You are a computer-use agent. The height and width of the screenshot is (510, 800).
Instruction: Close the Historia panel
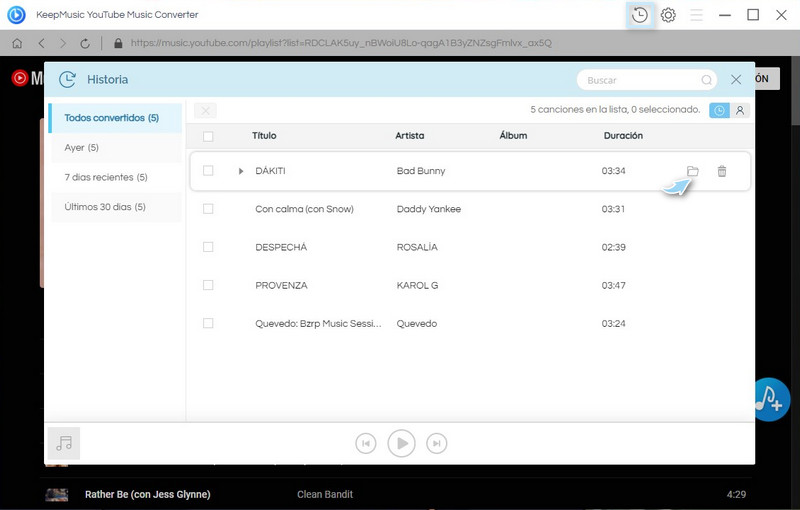pyautogui.click(x=736, y=80)
